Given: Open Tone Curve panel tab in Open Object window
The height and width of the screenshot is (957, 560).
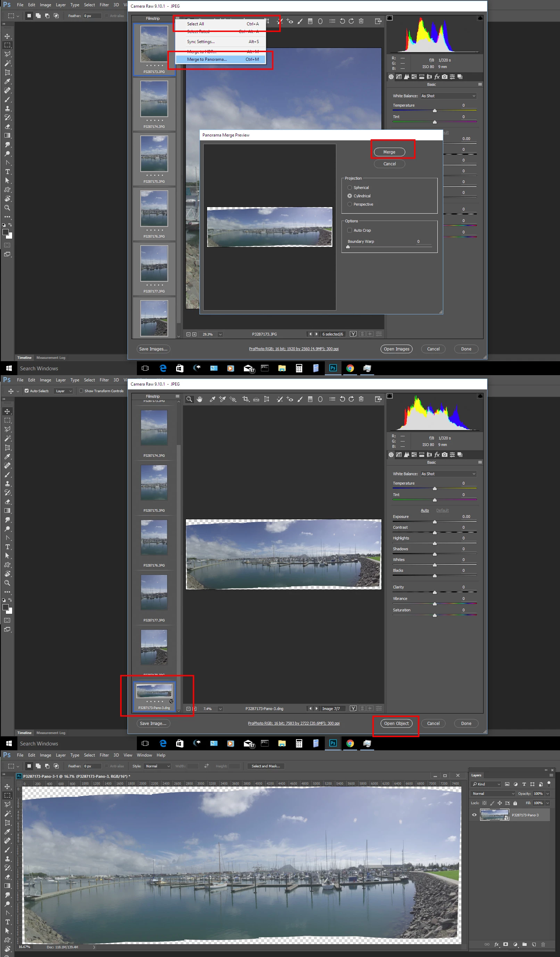Looking at the screenshot, I should 399,455.
